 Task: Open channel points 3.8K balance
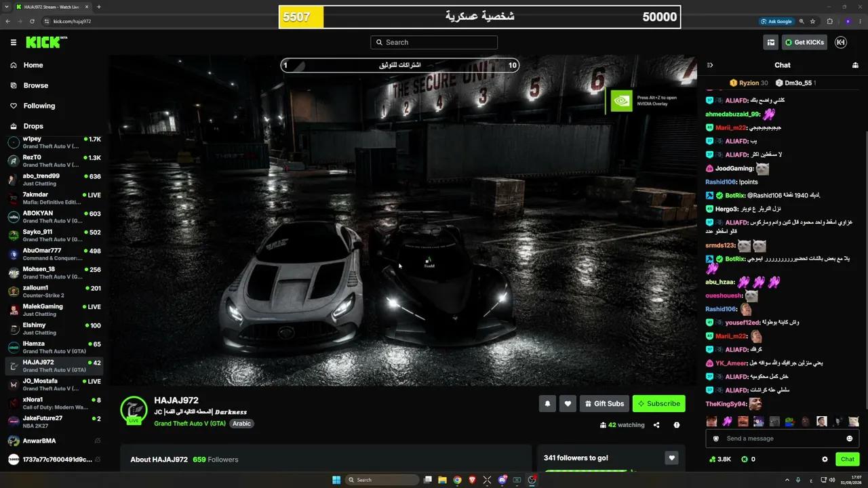(720, 459)
